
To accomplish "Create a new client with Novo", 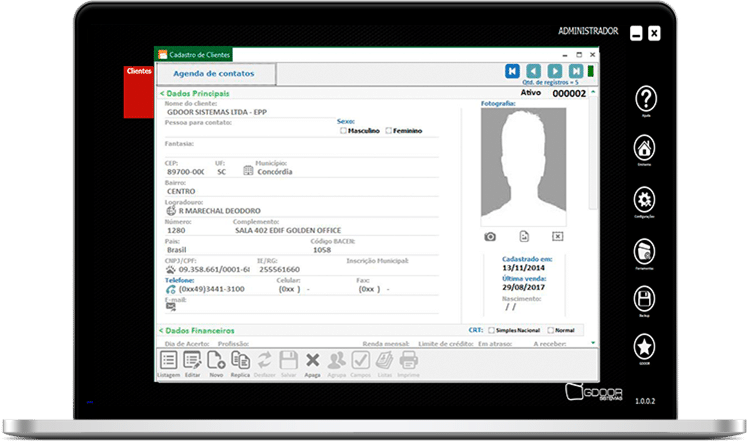I will pyautogui.click(x=216, y=361).
